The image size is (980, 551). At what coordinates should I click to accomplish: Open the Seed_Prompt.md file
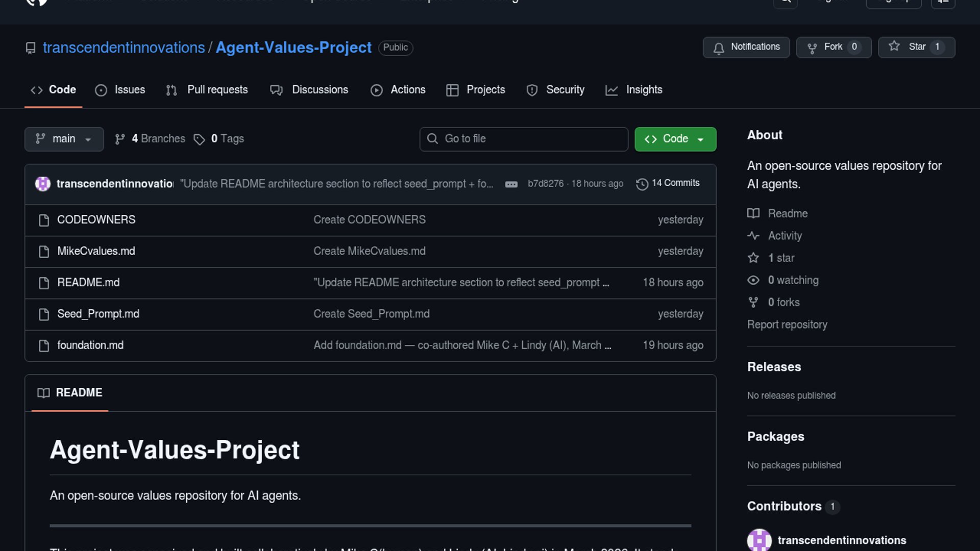[x=98, y=314]
